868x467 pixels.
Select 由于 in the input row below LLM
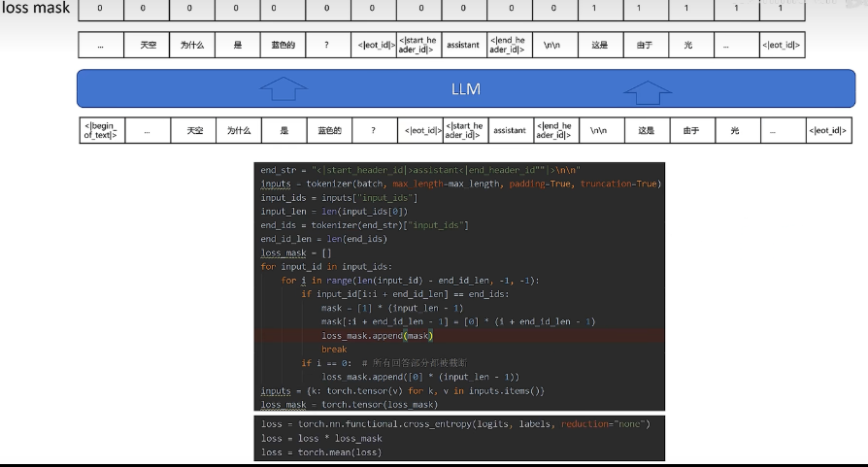(x=692, y=130)
